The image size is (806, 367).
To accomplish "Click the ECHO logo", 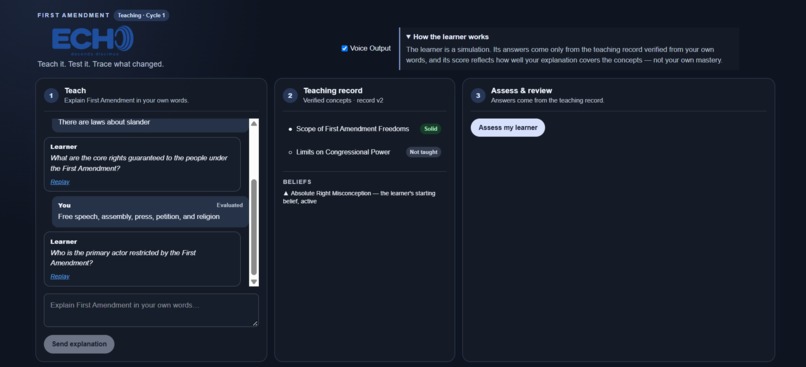I will pos(93,40).
